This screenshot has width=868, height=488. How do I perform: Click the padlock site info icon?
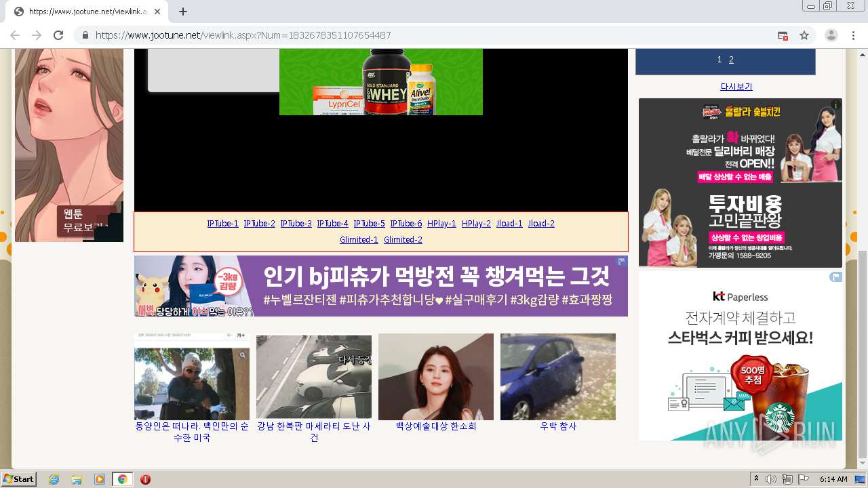tap(85, 35)
